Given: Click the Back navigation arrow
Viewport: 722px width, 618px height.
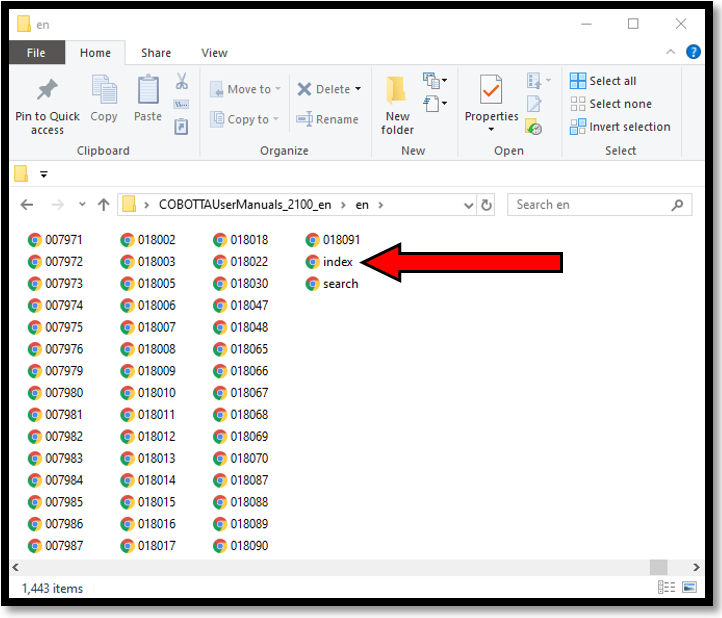Looking at the screenshot, I should point(27,204).
